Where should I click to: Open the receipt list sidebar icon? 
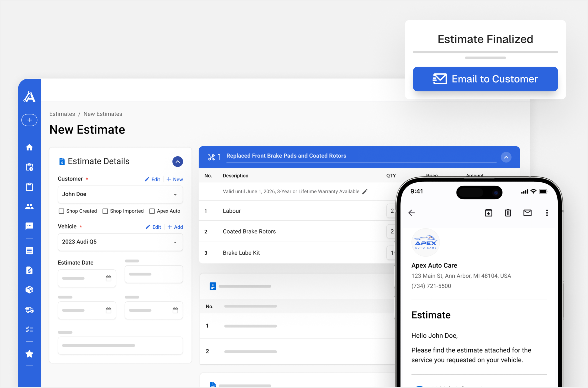[29, 250]
